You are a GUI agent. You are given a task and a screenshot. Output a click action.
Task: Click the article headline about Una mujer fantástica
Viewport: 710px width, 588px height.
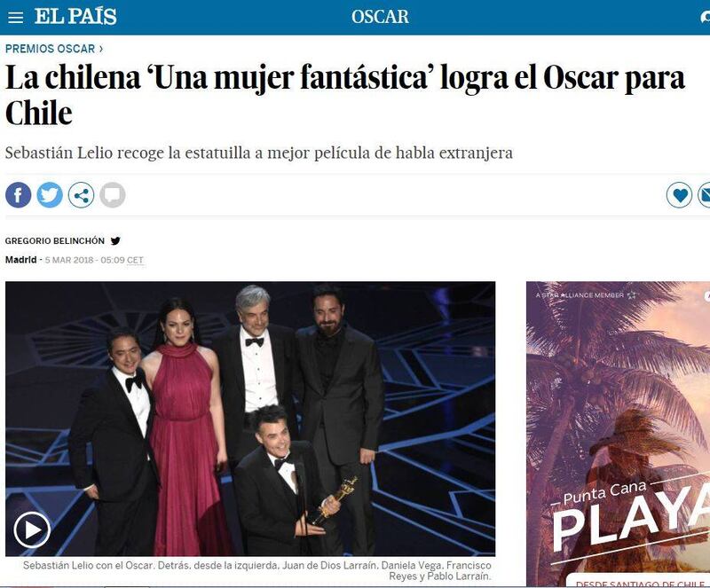(345, 95)
